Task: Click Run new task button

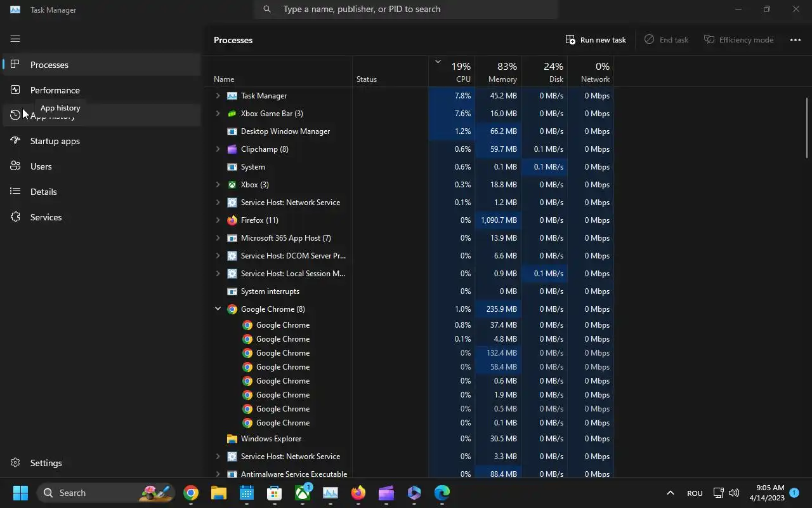Action: pyautogui.click(x=596, y=39)
